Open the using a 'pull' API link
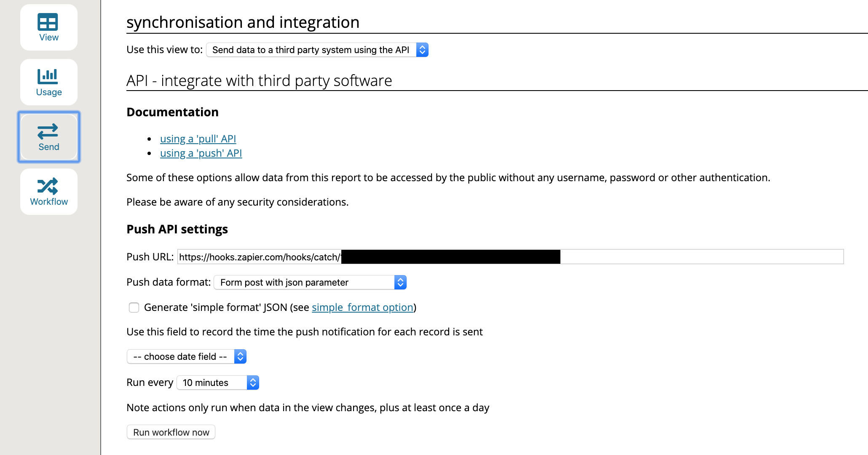The image size is (868, 455). tap(198, 139)
